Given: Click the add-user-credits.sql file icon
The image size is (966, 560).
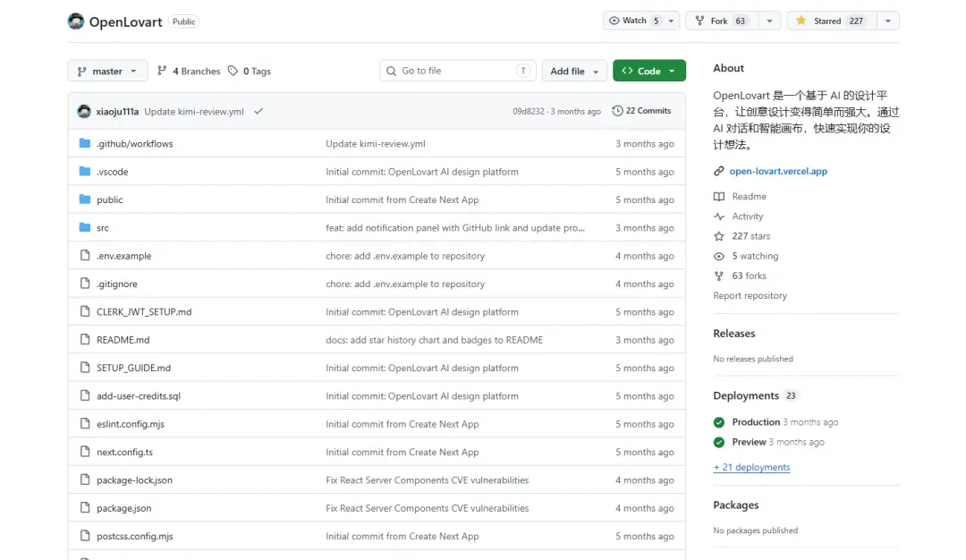Looking at the screenshot, I should [85, 395].
